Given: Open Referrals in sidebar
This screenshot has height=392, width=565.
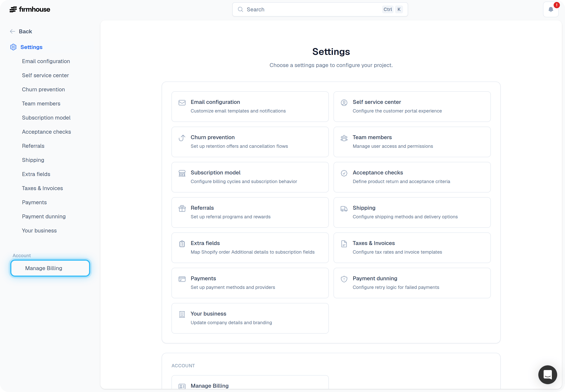Looking at the screenshot, I should click(33, 146).
